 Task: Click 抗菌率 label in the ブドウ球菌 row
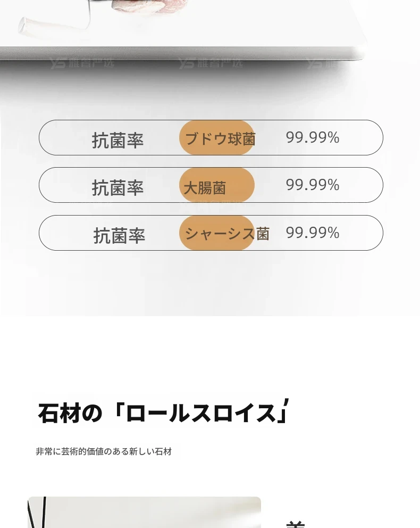pyautogui.click(x=117, y=141)
